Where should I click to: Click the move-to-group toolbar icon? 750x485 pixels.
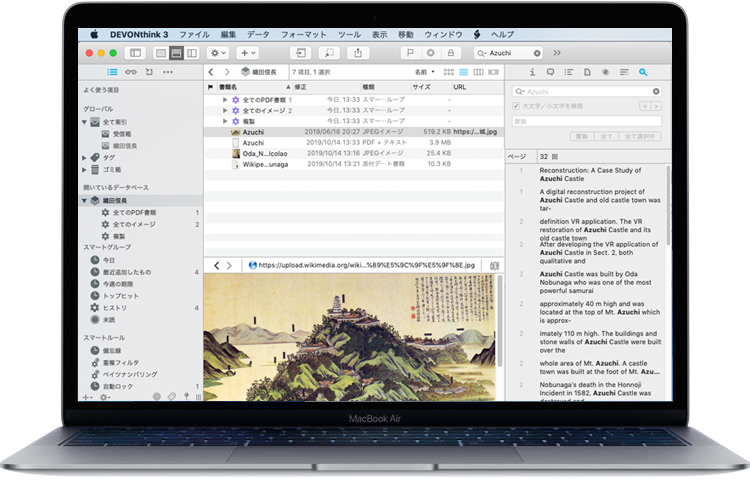pos(301,53)
